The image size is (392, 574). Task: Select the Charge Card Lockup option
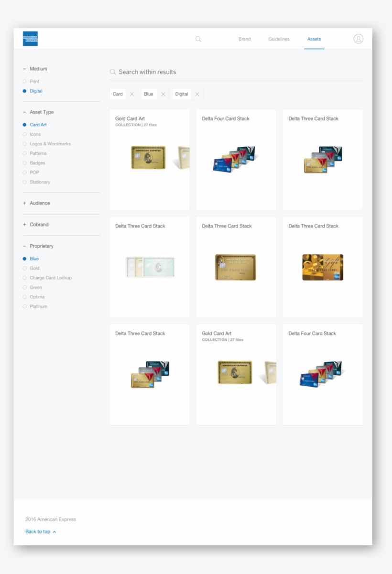tap(47, 278)
